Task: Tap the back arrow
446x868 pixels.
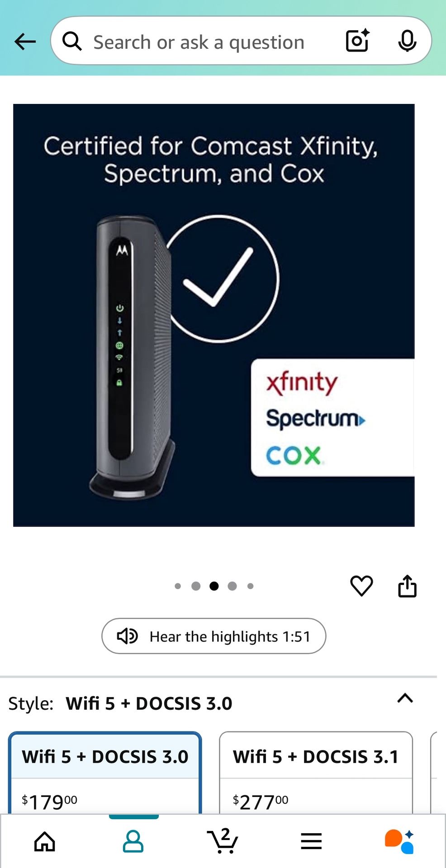Action: [x=25, y=42]
